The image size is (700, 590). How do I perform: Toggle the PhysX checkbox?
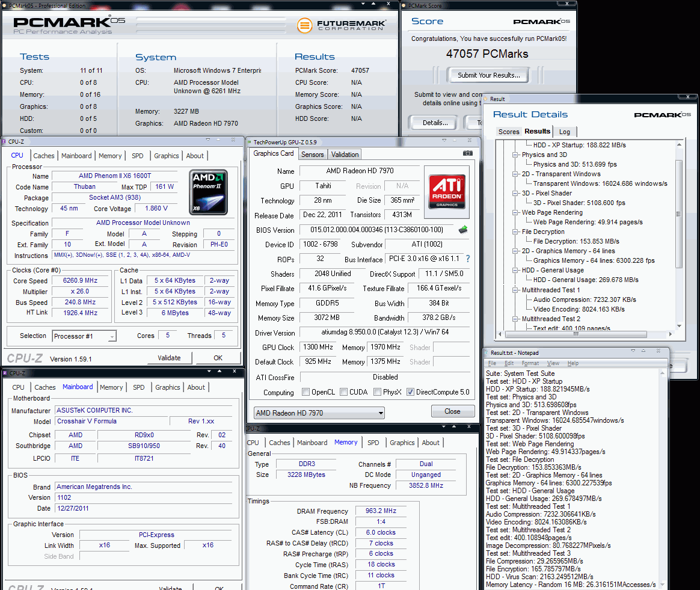(x=377, y=392)
